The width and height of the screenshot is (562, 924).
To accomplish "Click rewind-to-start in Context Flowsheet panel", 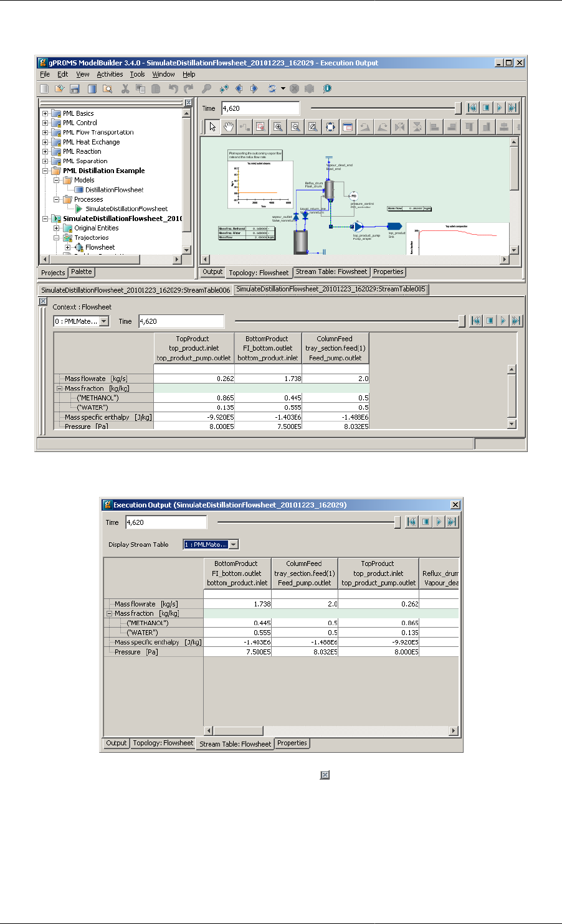I will 476,321.
